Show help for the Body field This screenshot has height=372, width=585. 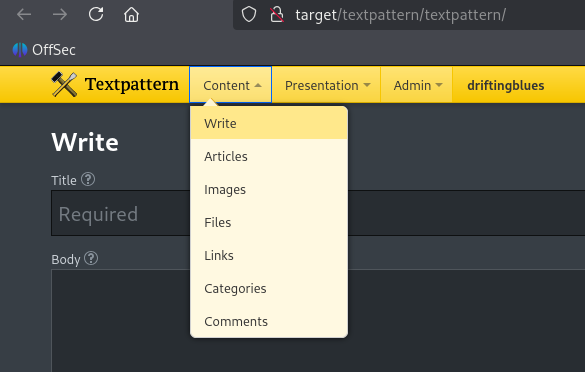91,258
